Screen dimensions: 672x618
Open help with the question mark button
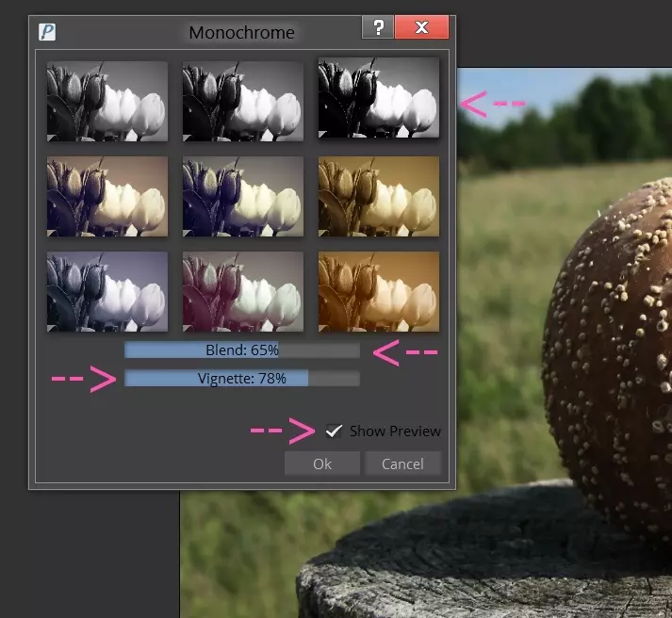tap(378, 27)
